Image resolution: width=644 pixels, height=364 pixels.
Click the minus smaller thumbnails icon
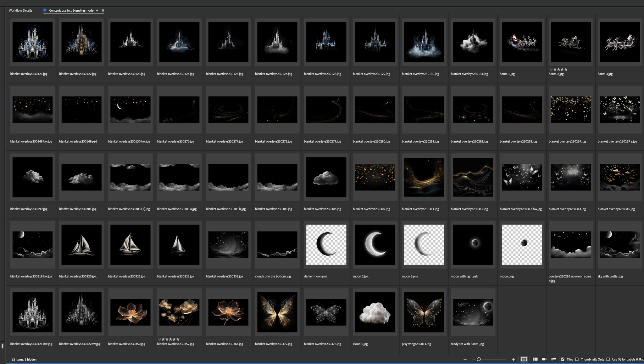coord(465,359)
